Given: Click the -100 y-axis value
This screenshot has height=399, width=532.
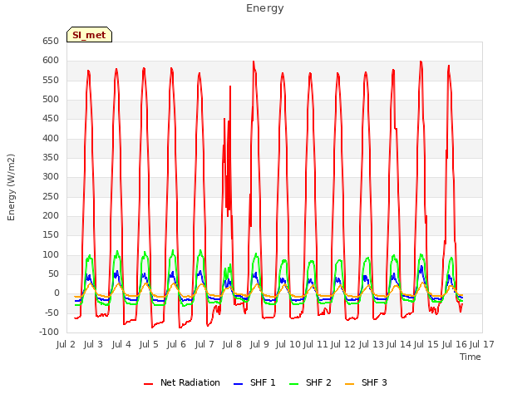Looking at the screenshot, I should (49, 332).
